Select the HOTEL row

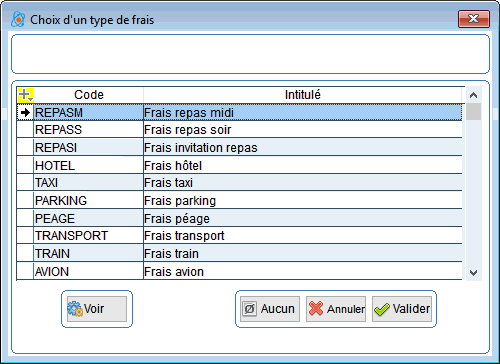tap(239, 165)
